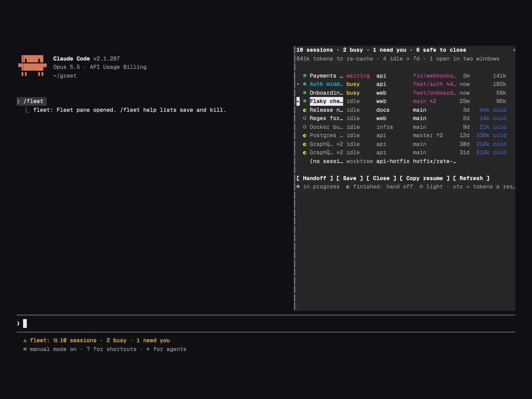
Task: Click the master ↑2 branch label
Action: pyautogui.click(x=428, y=136)
